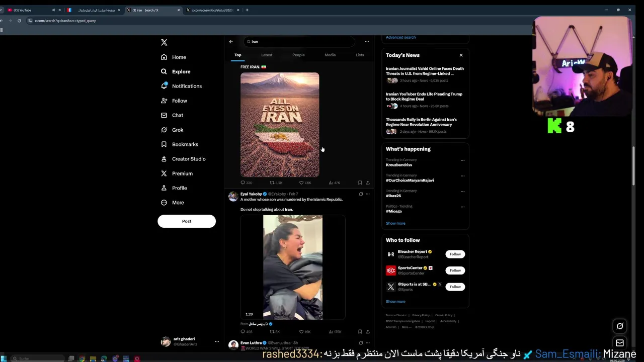Like the FREE IRAN post
644x362 pixels.
click(x=305, y=183)
